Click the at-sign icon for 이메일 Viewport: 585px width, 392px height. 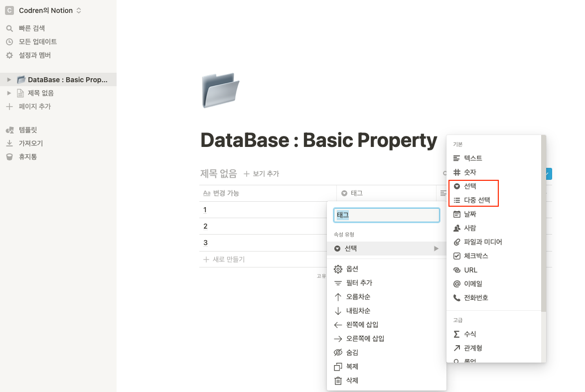pyautogui.click(x=456, y=284)
